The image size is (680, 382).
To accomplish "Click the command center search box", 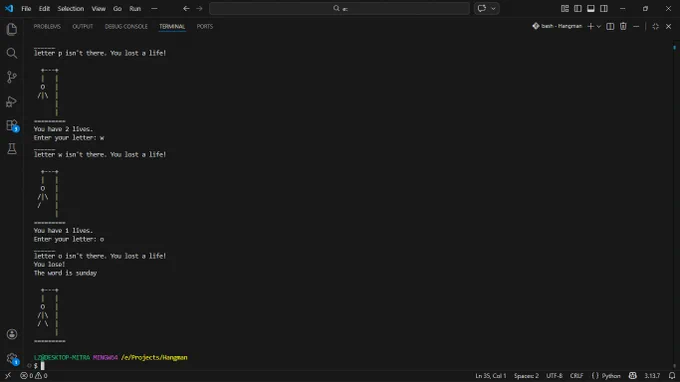I will tap(339, 8).
